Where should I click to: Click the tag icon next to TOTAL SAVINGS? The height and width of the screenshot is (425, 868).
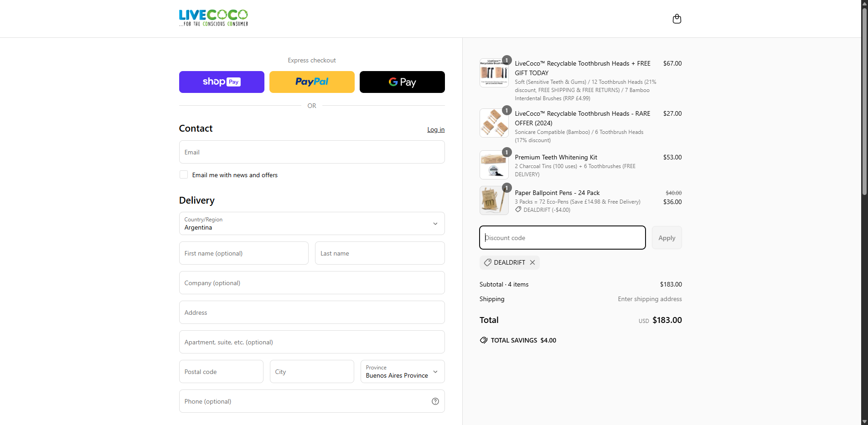[484, 340]
